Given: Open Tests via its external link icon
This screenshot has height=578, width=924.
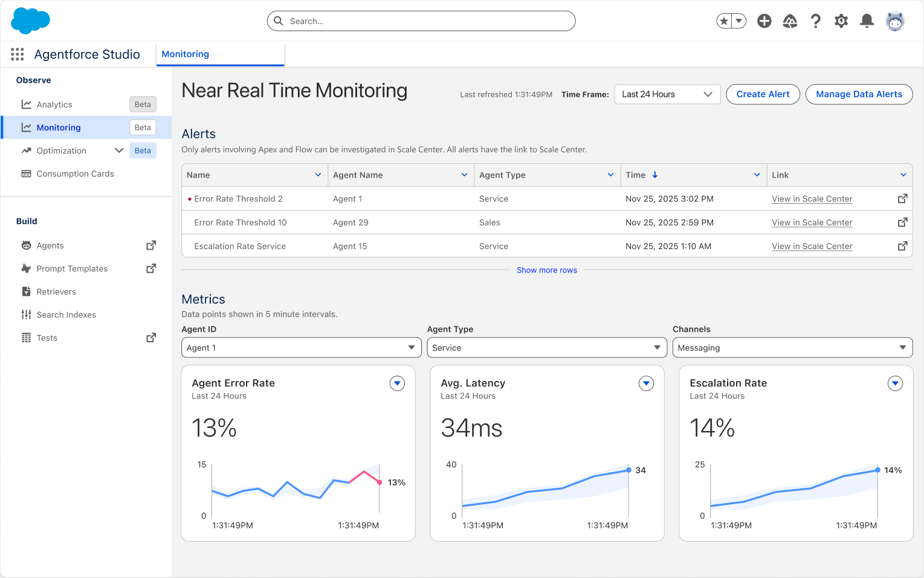Looking at the screenshot, I should point(150,337).
